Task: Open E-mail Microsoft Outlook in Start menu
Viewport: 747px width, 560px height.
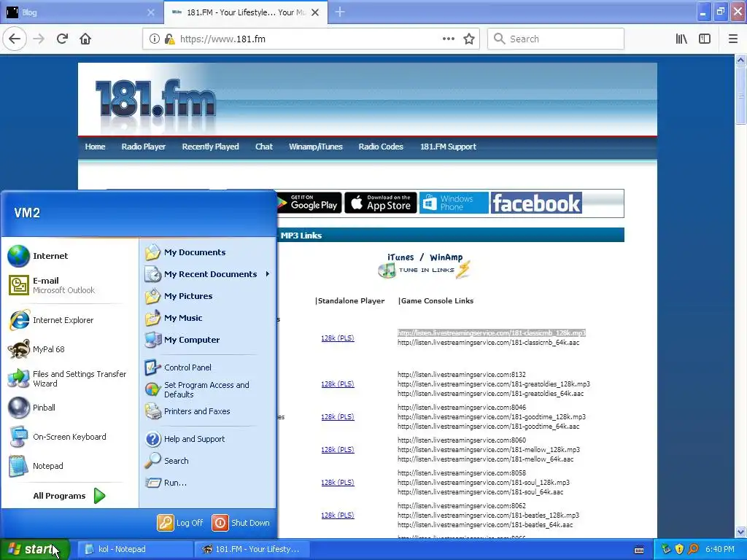Action: [x=69, y=285]
